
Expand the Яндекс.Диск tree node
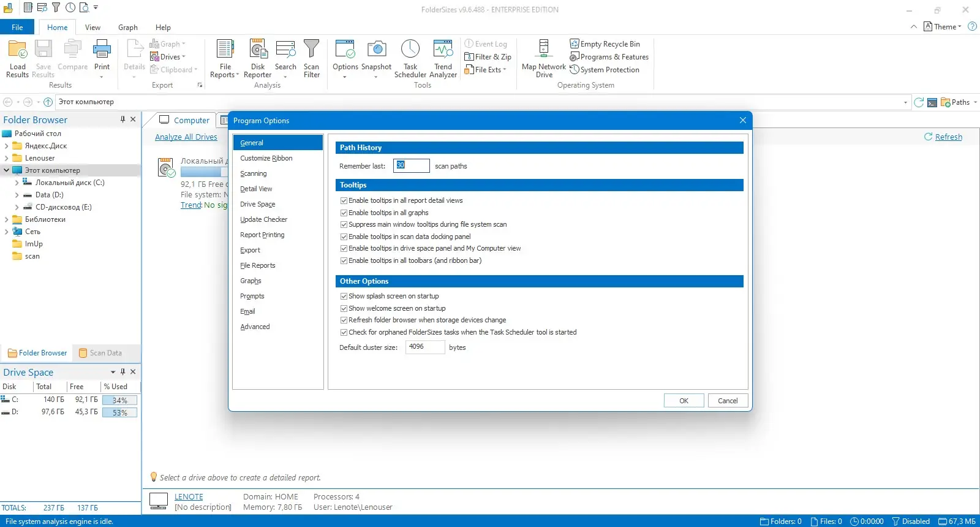coord(6,146)
